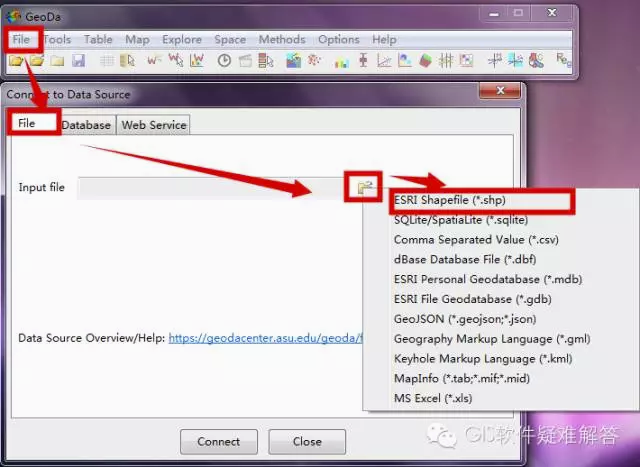The image size is (640, 467).
Task: Open the File menu in GeoDa
Action: tap(21, 40)
